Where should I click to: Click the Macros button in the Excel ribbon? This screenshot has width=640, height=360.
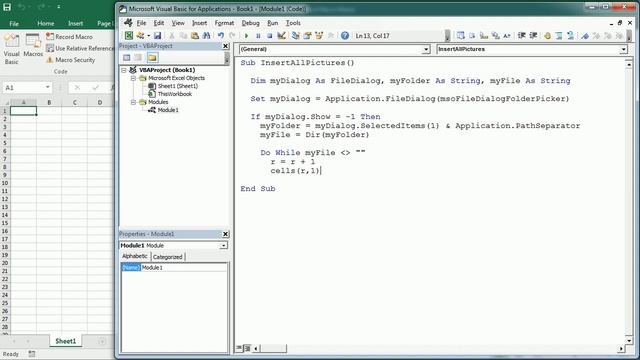coord(33,46)
